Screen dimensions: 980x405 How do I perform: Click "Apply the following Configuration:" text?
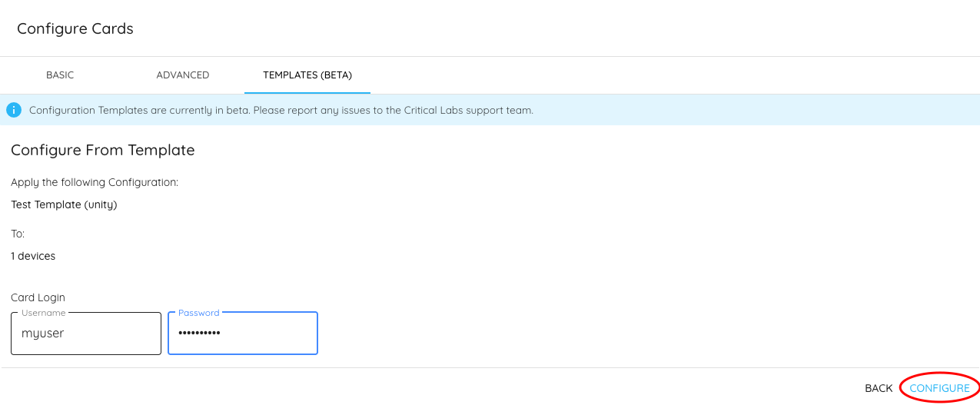(x=95, y=183)
